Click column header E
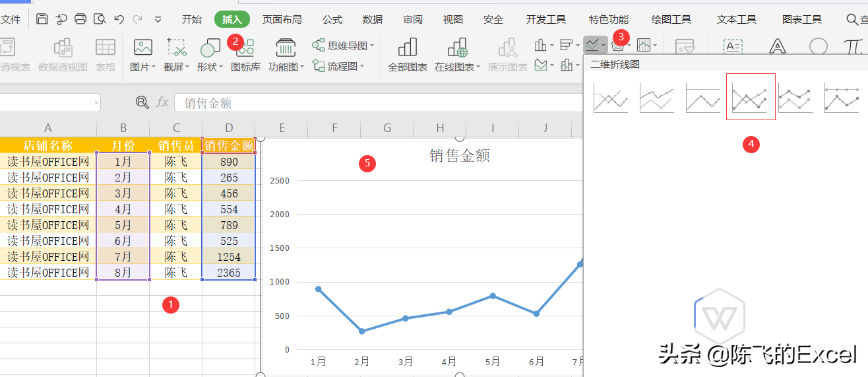Viewport: 868px width, 377px height. pos(282,128)
